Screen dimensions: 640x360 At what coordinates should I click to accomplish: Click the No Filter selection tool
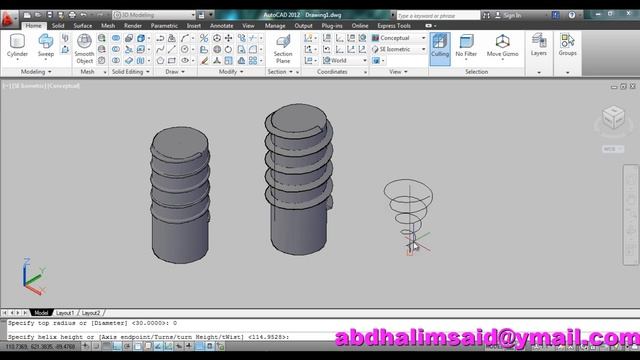coord(466,46)
